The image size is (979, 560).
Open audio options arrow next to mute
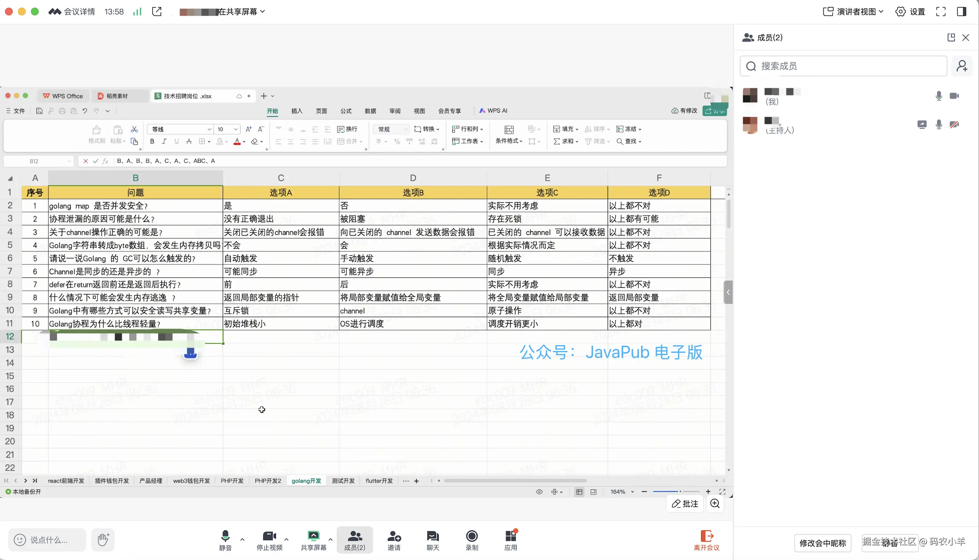[x=242, y=539]
